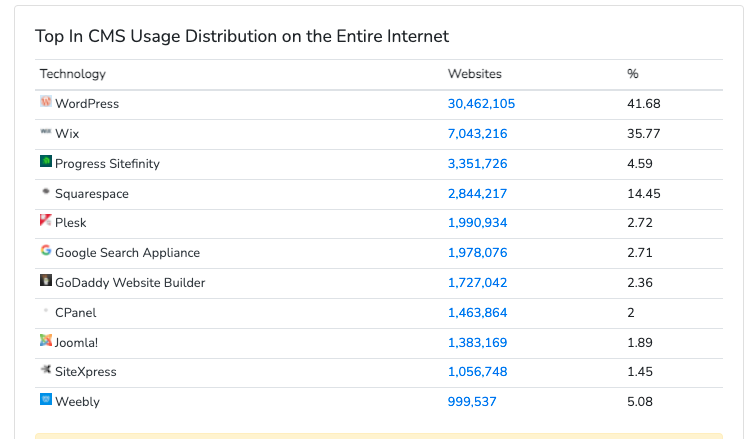Select the Squarespace technology name
754x439 pixels.
92,194
